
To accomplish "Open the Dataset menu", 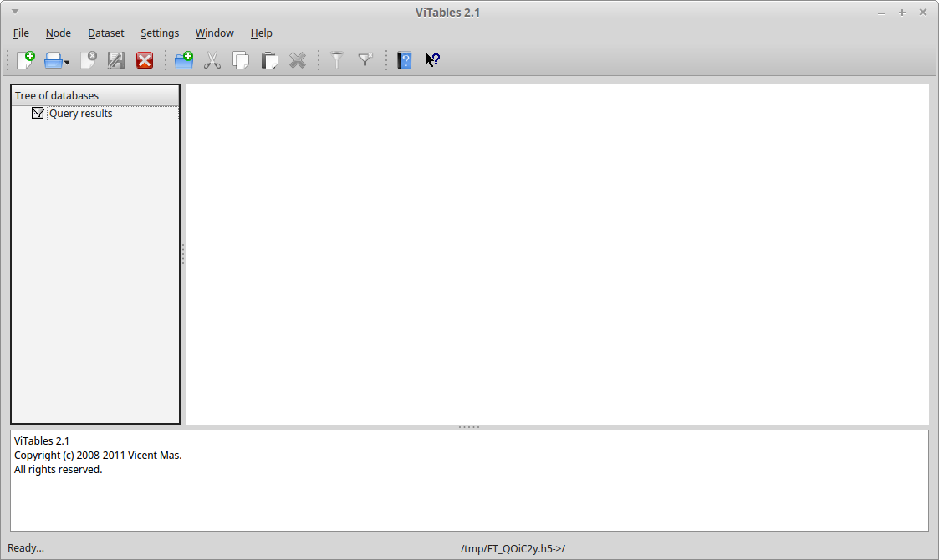I will 105,33.
